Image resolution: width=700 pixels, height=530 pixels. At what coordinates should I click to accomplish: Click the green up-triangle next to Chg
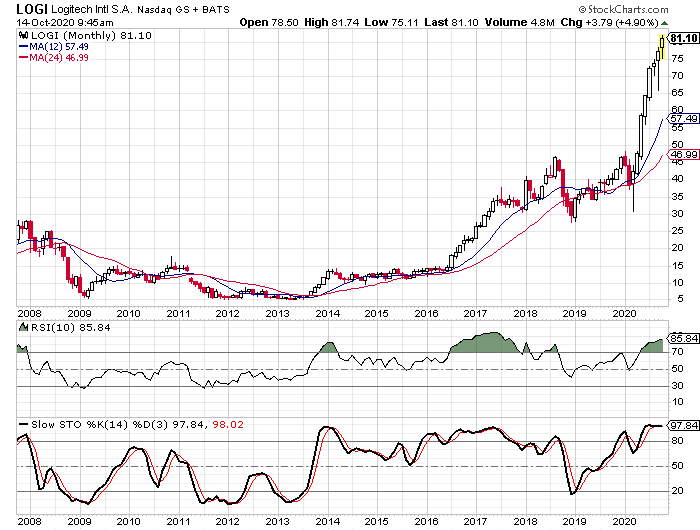click(x=664, y=23)
